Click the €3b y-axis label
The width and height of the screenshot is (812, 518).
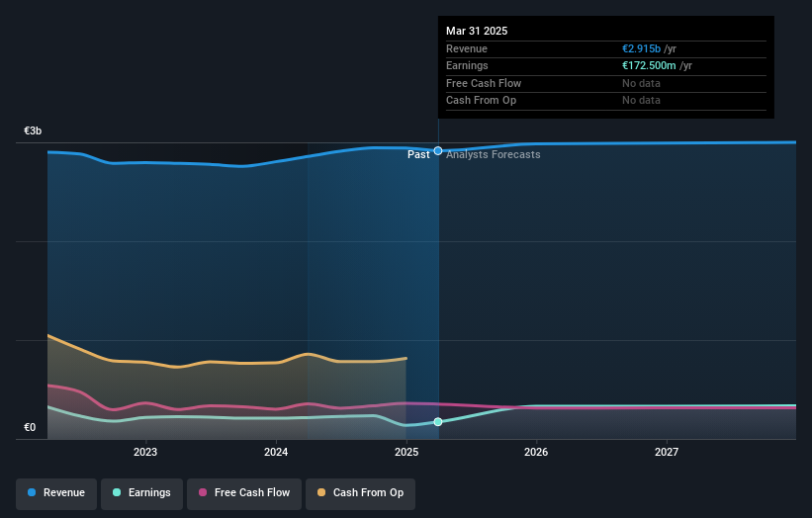click(33, 130)
